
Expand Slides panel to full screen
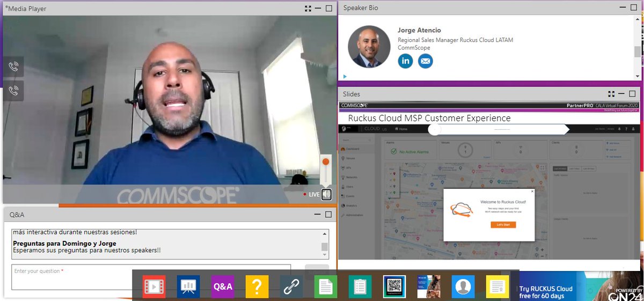[612, 94]
